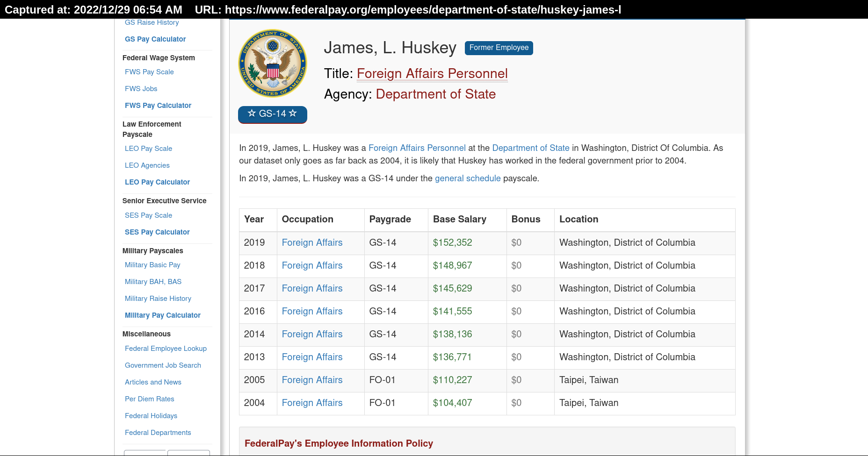Viewport: 868px width, 456px height.
Task: View the LEO Pay Scale
Action: (148, 149)
